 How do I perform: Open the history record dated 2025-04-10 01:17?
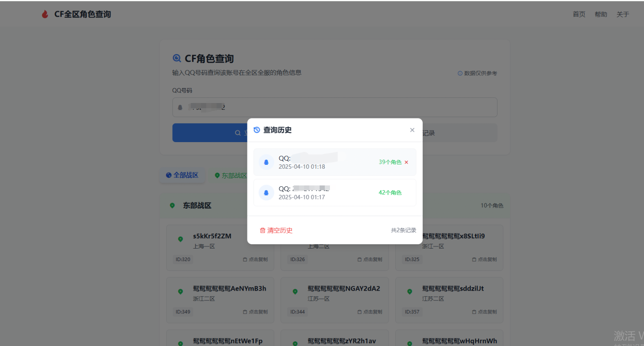(x=335, y=193)
